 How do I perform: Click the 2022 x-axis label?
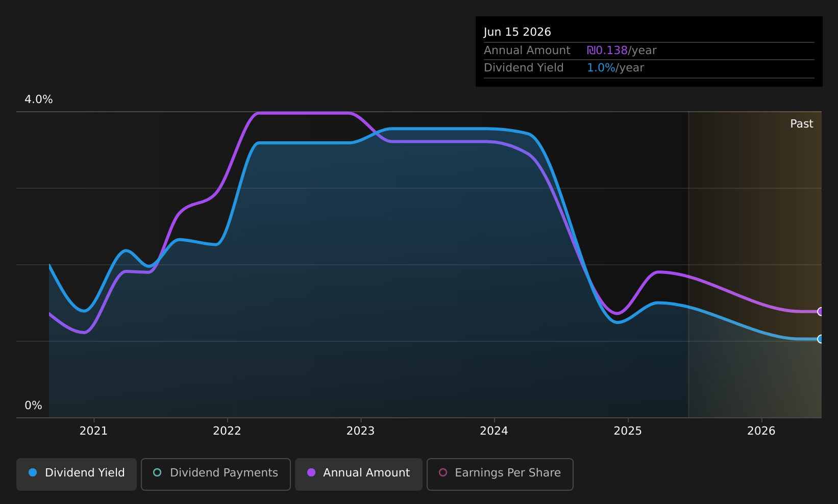pos(227,431)
